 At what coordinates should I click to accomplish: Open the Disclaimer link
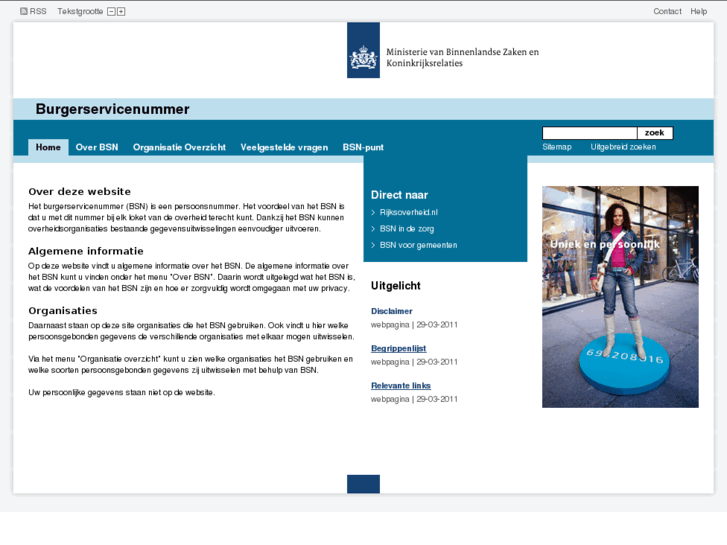click(392, 311)
